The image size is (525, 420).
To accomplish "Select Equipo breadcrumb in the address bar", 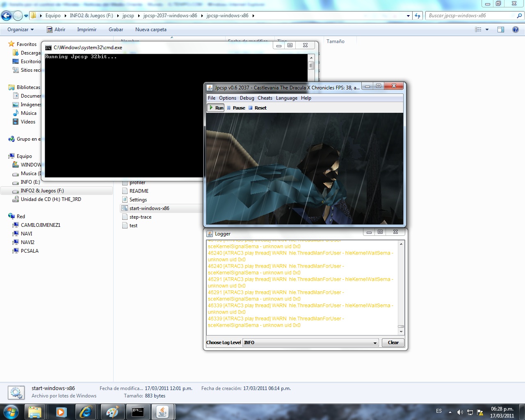I will [x=53, y=16].
